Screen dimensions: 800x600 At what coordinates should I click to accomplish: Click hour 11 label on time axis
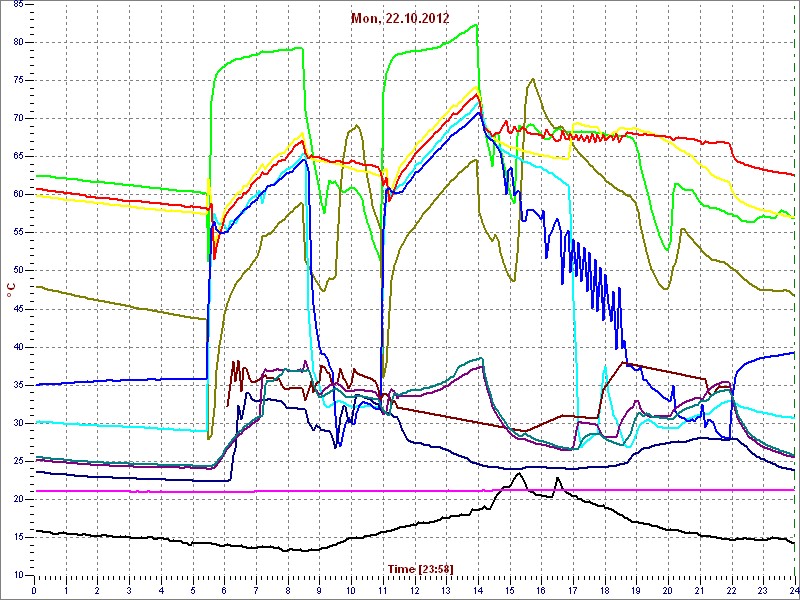pyautogui.click(x=383, y=589)
